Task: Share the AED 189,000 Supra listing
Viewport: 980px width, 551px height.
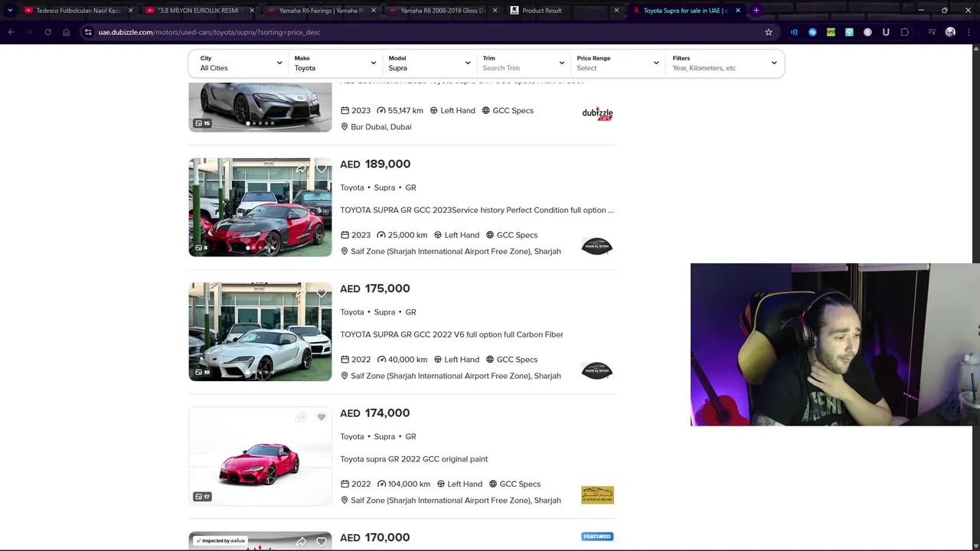Action: (301, 168)
